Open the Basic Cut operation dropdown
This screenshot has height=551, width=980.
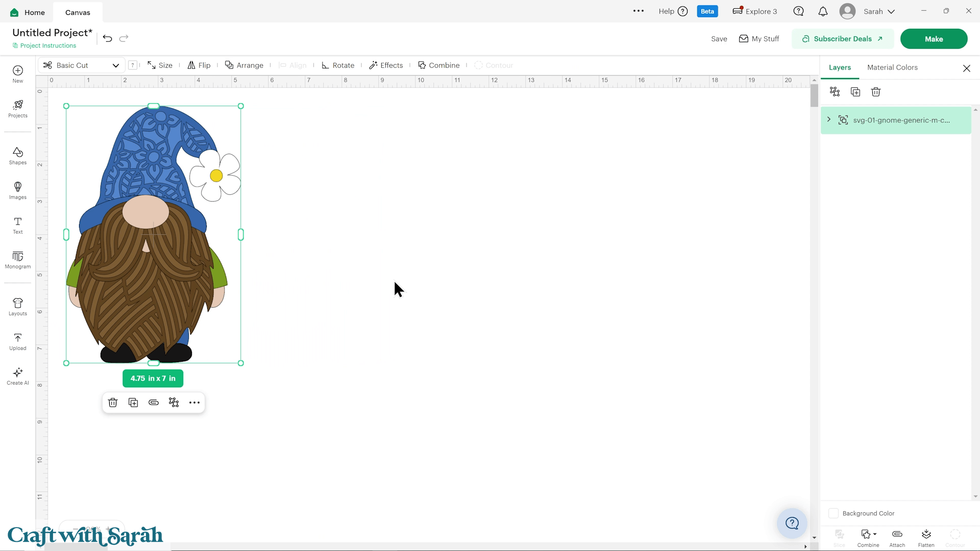[x=82, y=65]
